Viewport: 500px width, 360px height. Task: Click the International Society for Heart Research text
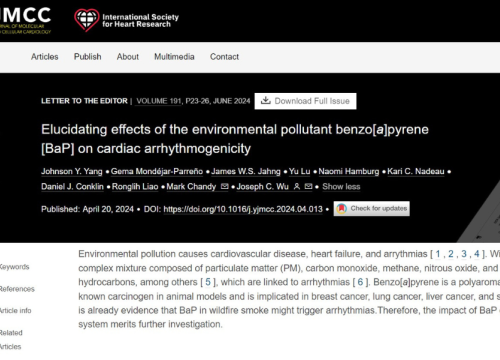pyautogui.click(x=140, y=20)
